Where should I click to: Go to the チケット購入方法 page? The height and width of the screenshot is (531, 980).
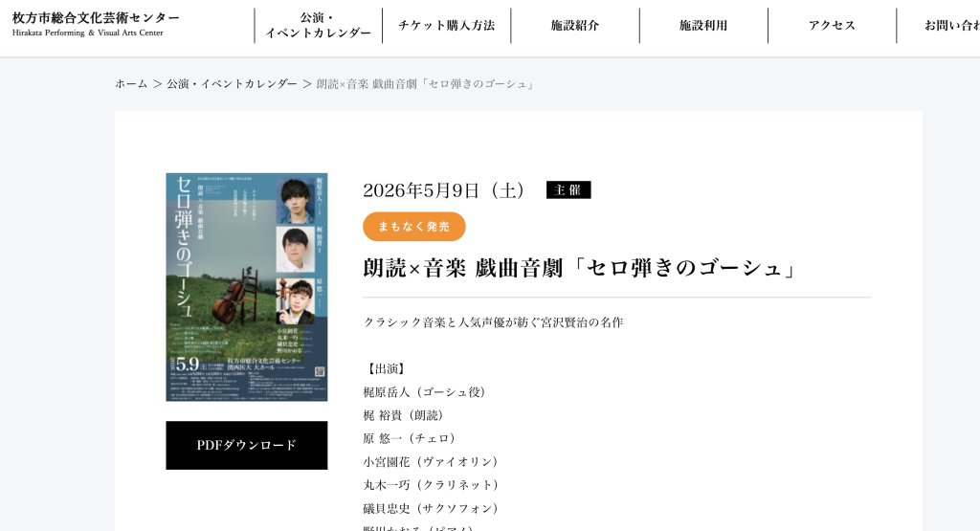tap(446, 26)
